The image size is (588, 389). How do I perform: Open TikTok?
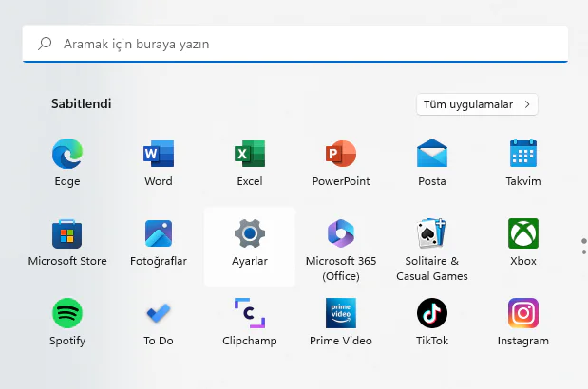[432, 322]
